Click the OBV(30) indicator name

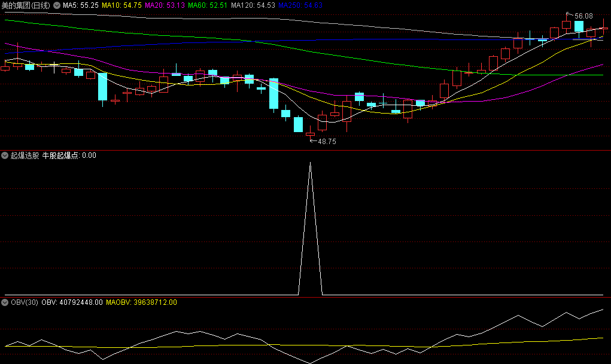25,302
